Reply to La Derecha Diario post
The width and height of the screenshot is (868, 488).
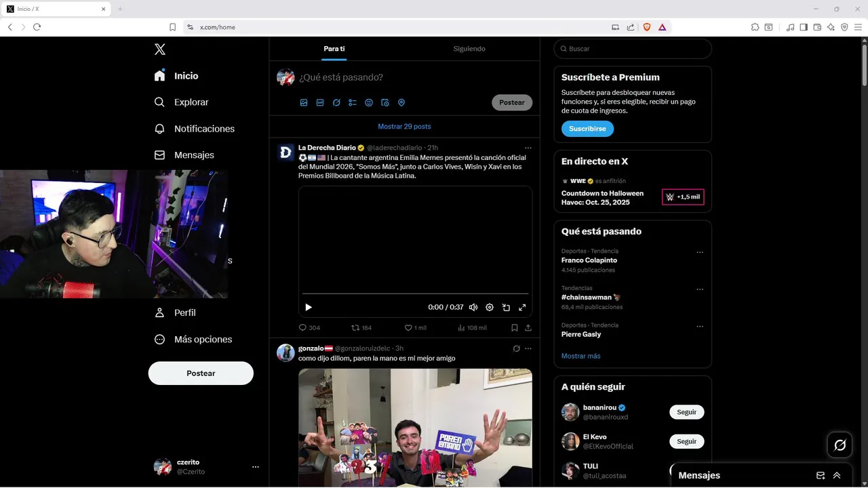click(x=309, y=328)
